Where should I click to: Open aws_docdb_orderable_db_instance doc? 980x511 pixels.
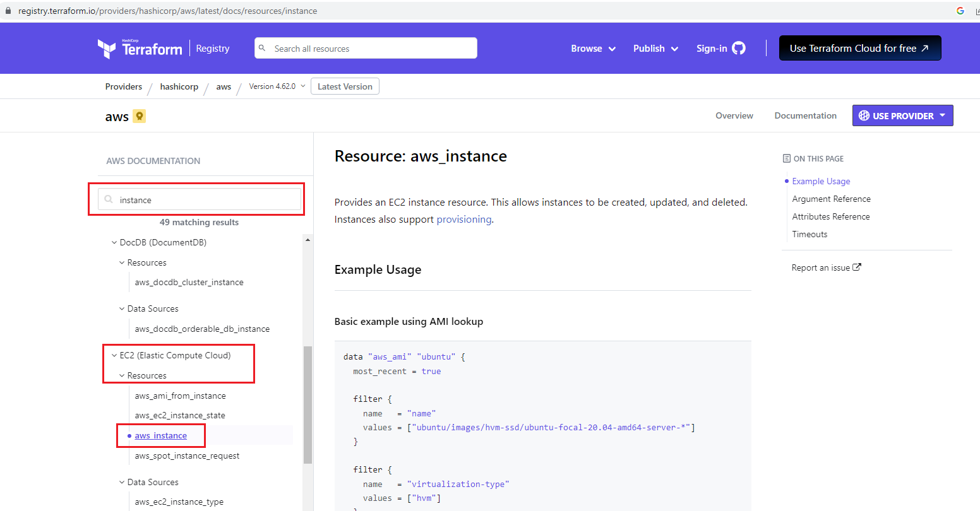pos(202,329)
